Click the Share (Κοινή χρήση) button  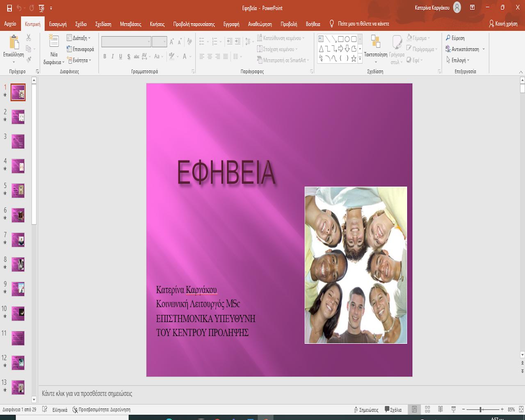click(503, 24)
